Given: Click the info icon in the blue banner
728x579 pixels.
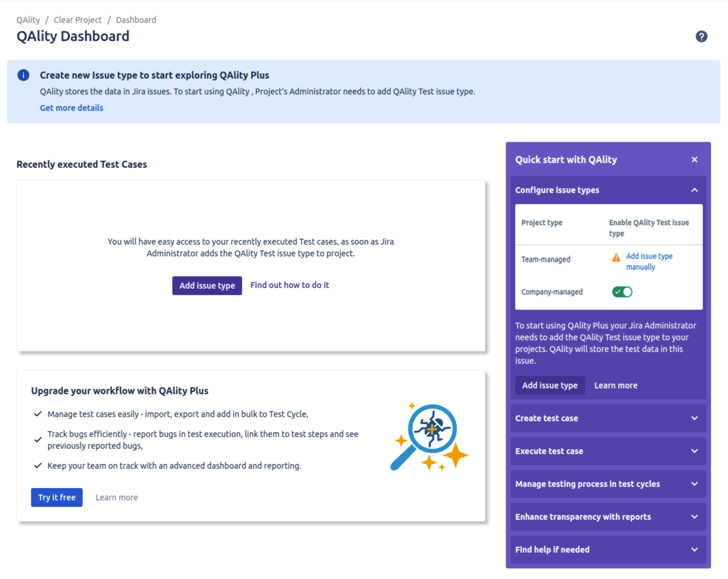Looking at the screenshot, I should [23, 75].
